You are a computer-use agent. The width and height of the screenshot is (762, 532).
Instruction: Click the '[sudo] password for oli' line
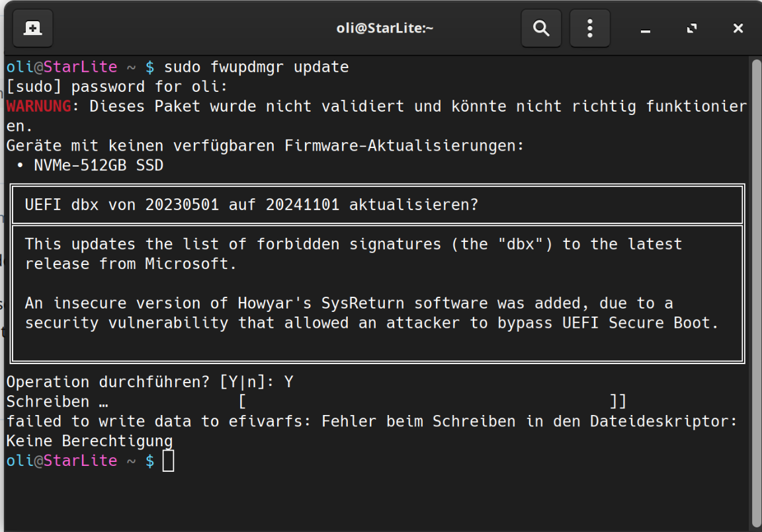tap(116, 87)
